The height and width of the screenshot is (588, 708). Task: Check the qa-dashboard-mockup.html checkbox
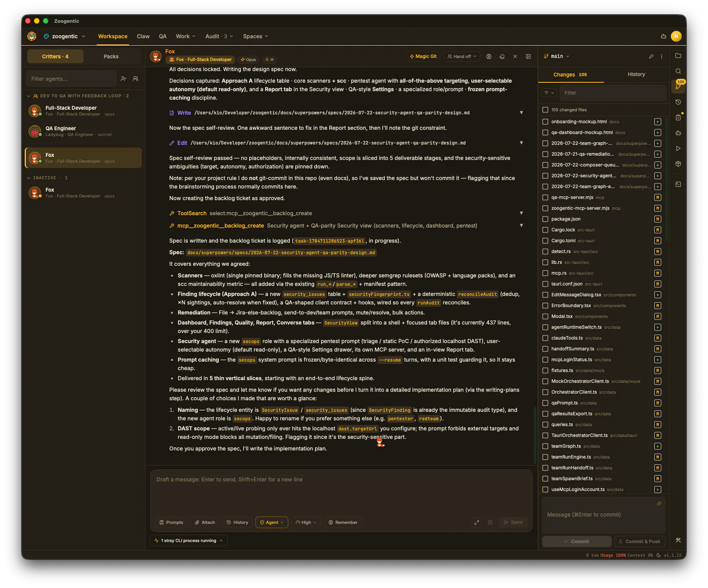(545, 133)
